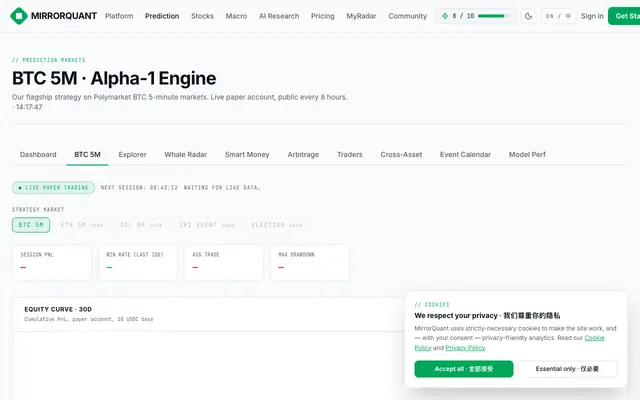Switch to the Cross-Asset tab
The height and width of the screenshot is (400, 640).
tap(401, 155)
